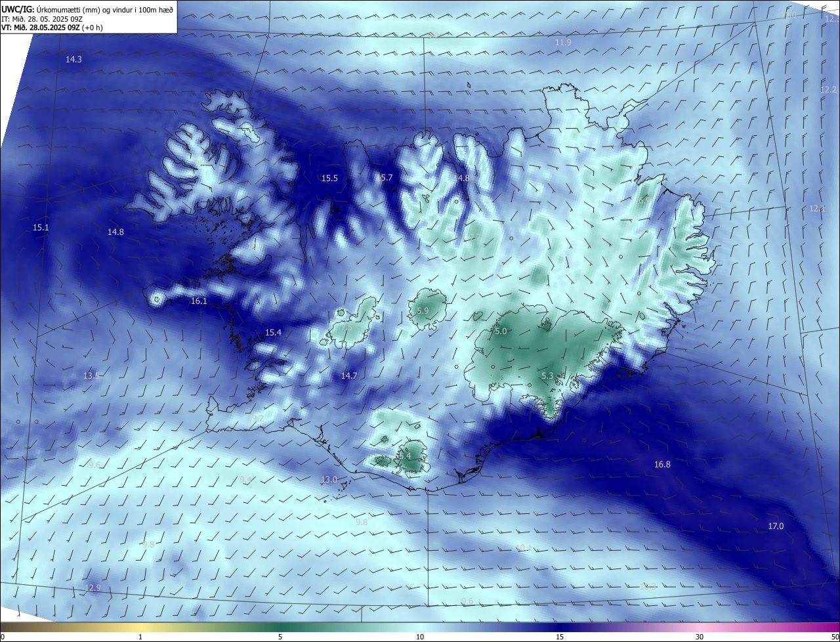Click the 'VT: Mið. 28.05.2025 09Z (+0 h)' line
This screenshot has width=840, height=642.
tap(52, 28)
